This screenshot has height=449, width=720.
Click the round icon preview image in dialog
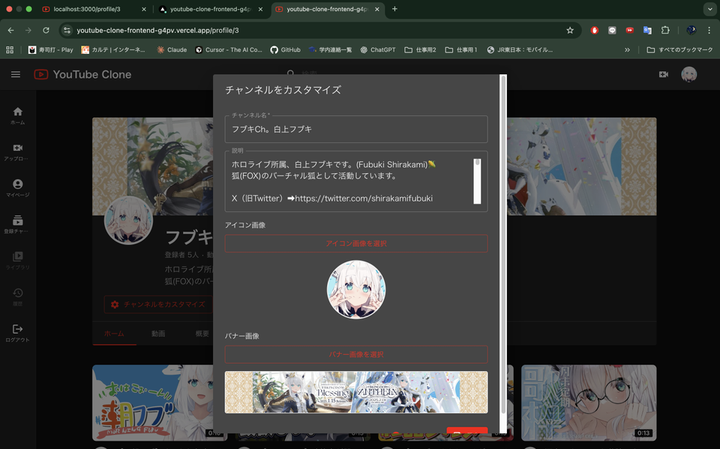coord(356,290)
